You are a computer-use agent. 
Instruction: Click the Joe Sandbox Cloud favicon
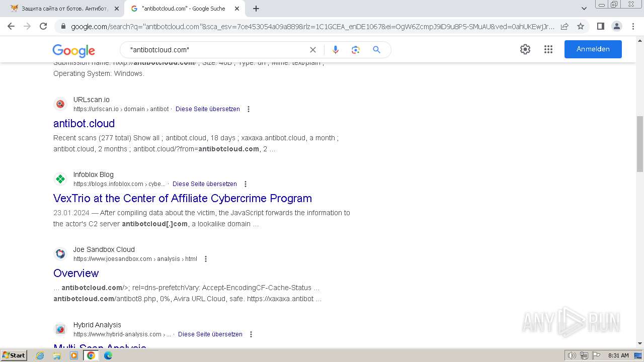click(x=60, y=254)
